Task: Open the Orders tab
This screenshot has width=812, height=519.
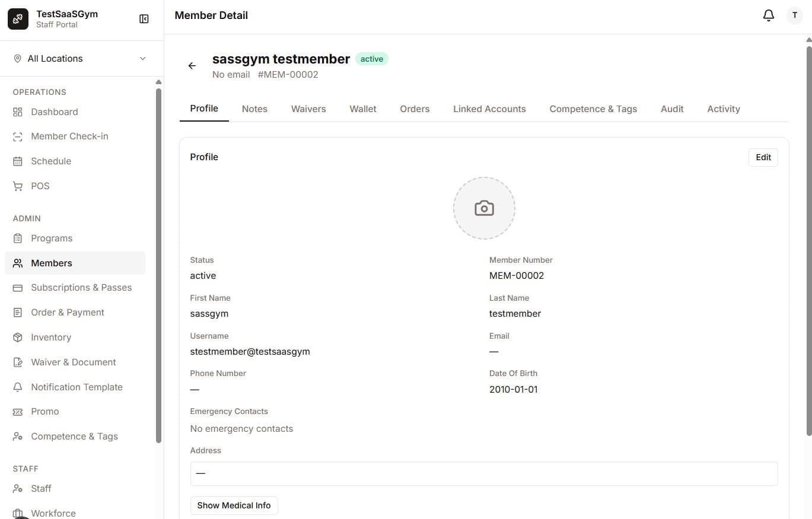Action: 415,109
